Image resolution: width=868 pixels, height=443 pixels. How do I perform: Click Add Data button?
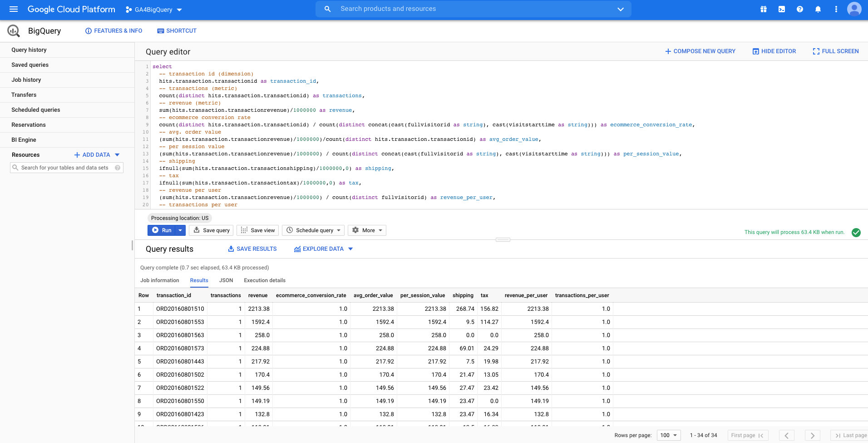click(x=92, y=155)
